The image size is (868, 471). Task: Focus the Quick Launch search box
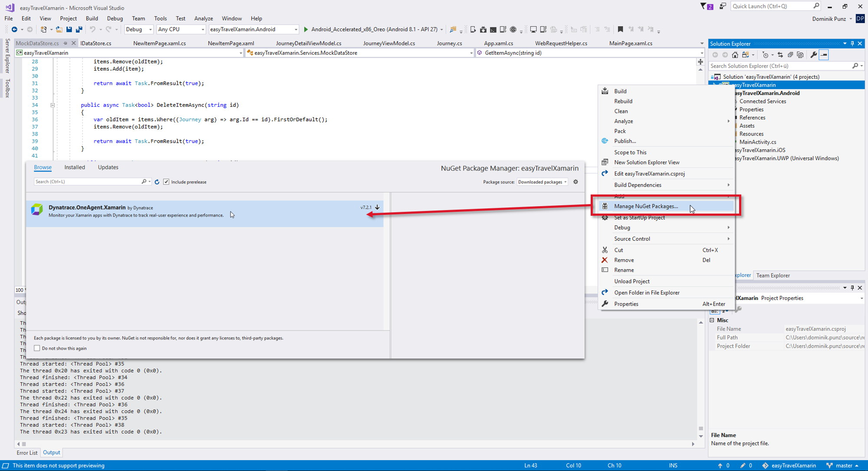click(x=776, y=6)
